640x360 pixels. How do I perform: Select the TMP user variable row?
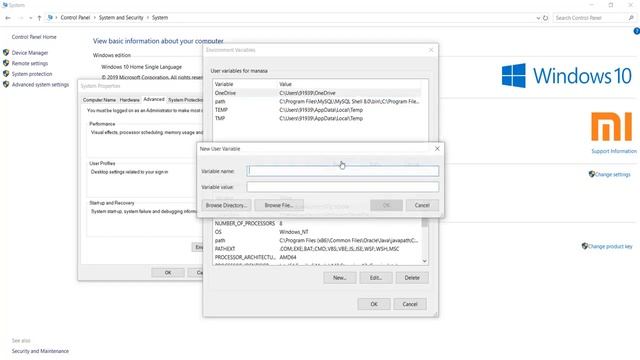coord(318,118)
